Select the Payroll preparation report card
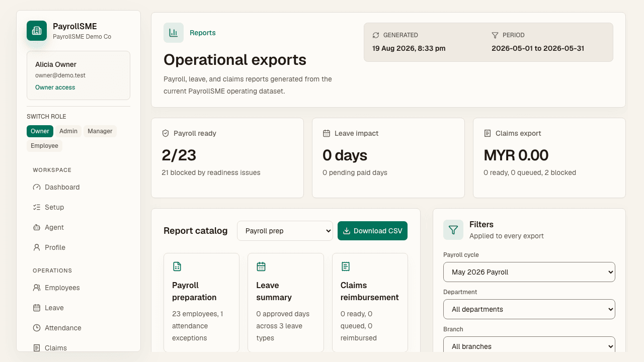The height and width of the screenshot is (362, 644). point(201,303)
